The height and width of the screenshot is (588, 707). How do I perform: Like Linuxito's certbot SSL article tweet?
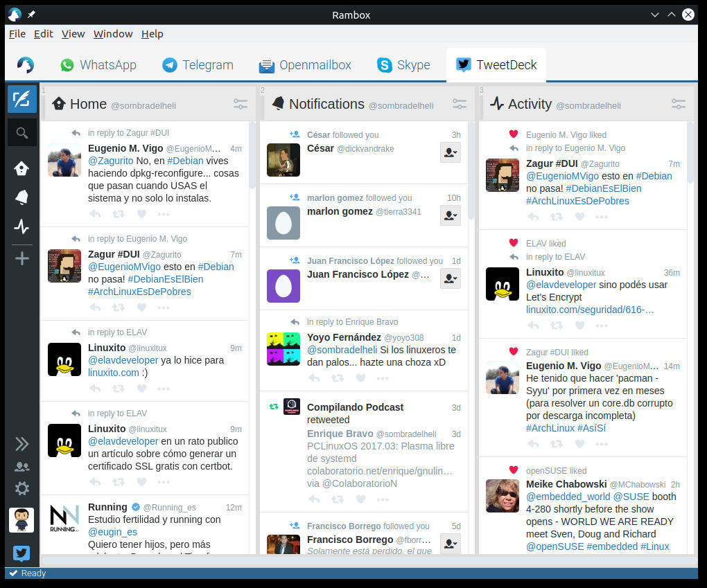click(x=141, y=482)
